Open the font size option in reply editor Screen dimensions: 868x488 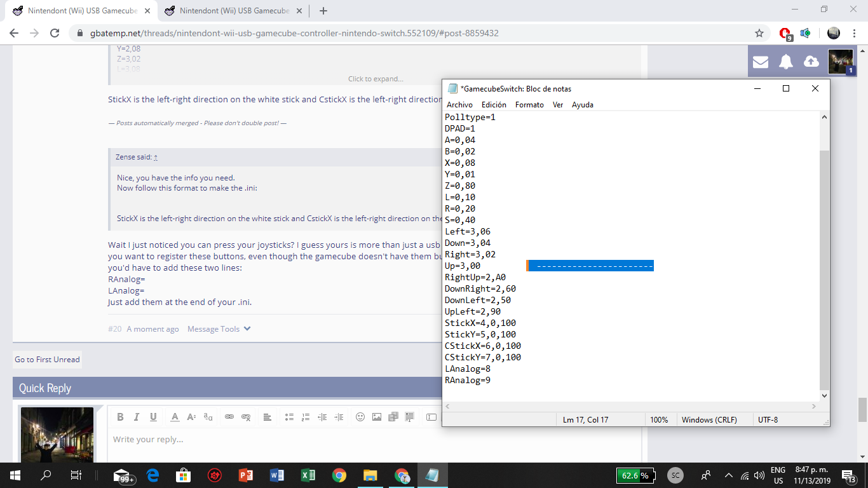click(x=191, y=417)
